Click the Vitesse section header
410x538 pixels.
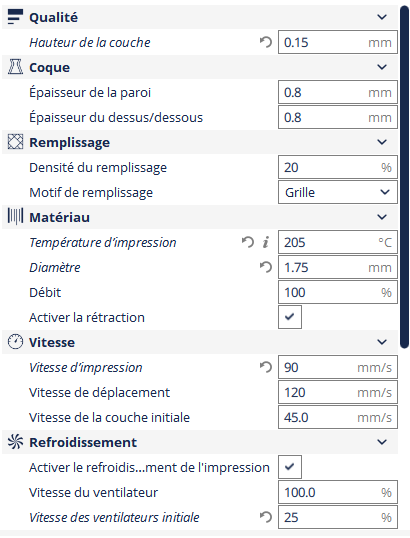[200, 342]
